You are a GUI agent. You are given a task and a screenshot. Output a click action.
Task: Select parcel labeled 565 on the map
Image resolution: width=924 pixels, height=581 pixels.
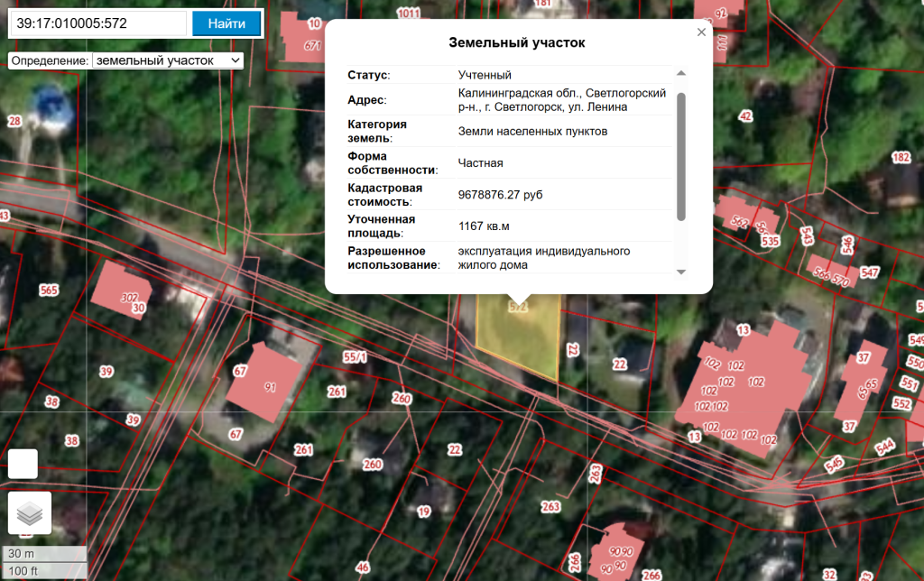coord(48,290)
